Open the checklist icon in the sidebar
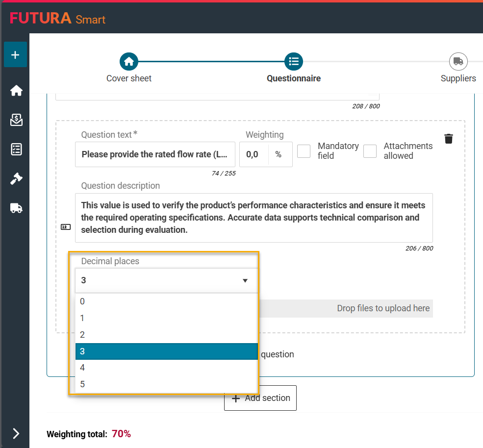This screenshot has width=483, height=448. pyautogui.click(x=16, y=149)
